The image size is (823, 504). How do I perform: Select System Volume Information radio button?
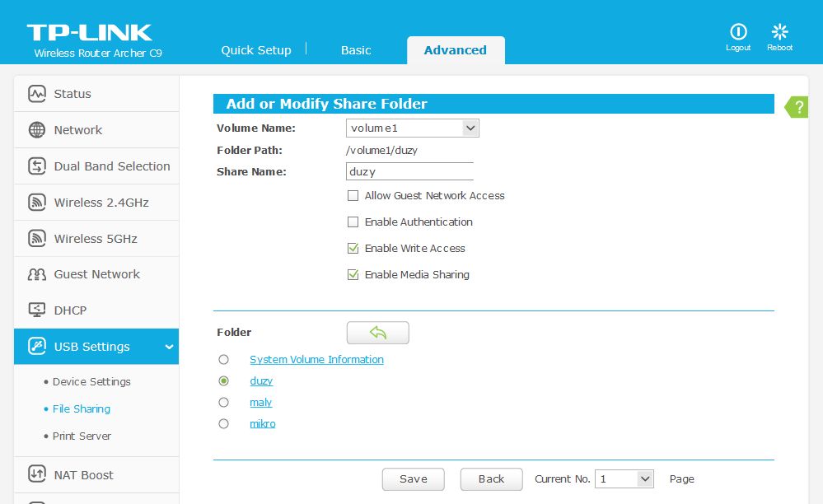(x=223, y=359)
